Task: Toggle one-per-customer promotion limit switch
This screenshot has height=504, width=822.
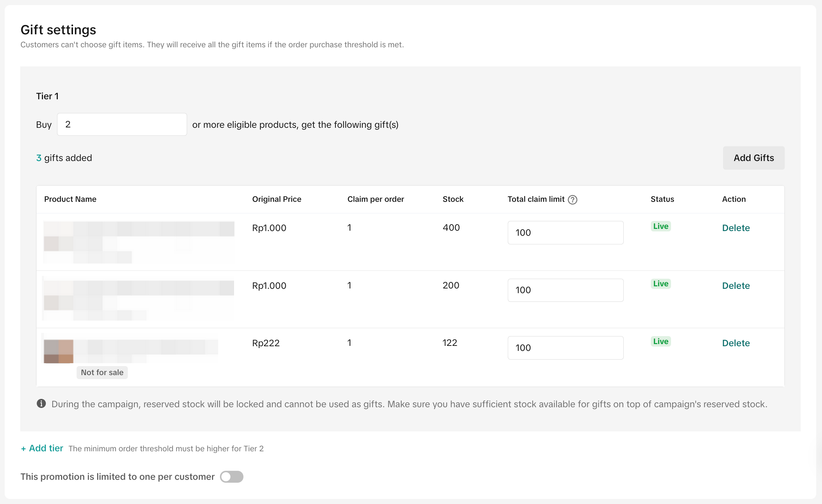Action: coord(232,477)
